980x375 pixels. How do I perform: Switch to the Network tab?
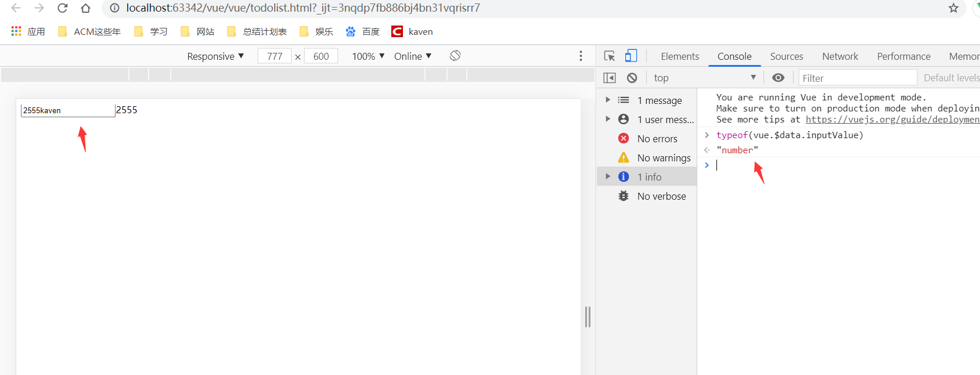(x=840, y=56)
